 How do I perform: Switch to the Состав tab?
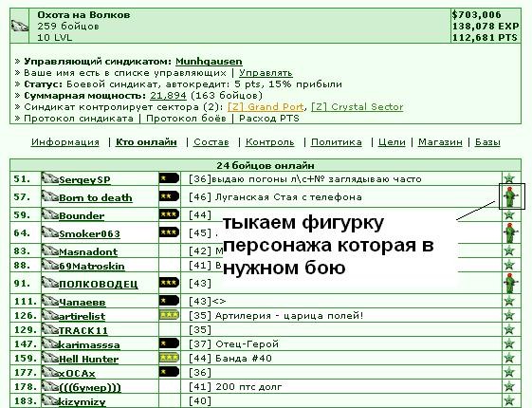[211, 142]
